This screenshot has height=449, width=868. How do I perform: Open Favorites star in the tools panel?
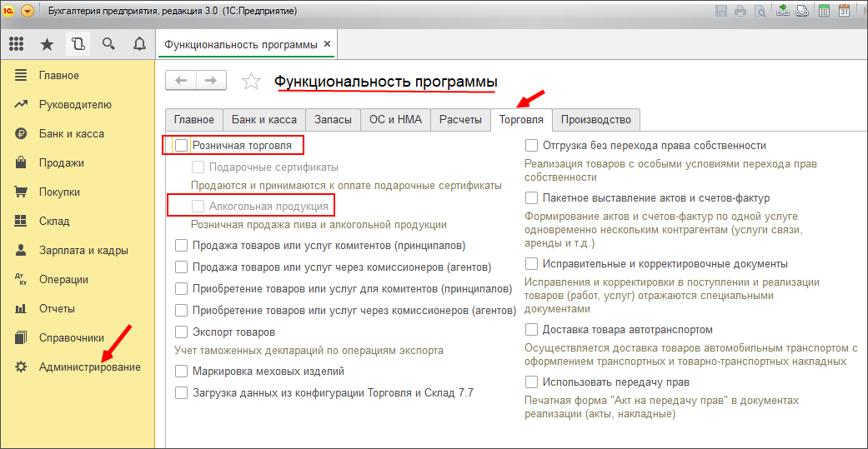pos(48,44)
